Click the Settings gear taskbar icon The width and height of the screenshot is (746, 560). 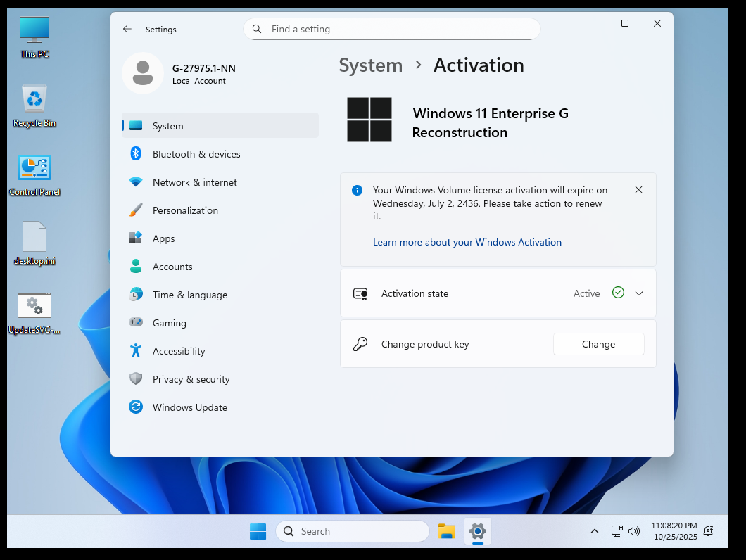tap(478, 531)
